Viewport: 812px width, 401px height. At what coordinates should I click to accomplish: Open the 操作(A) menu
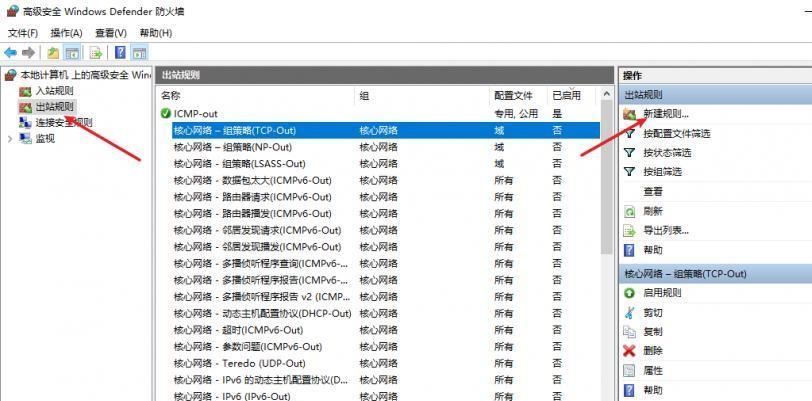click(66, 33)
